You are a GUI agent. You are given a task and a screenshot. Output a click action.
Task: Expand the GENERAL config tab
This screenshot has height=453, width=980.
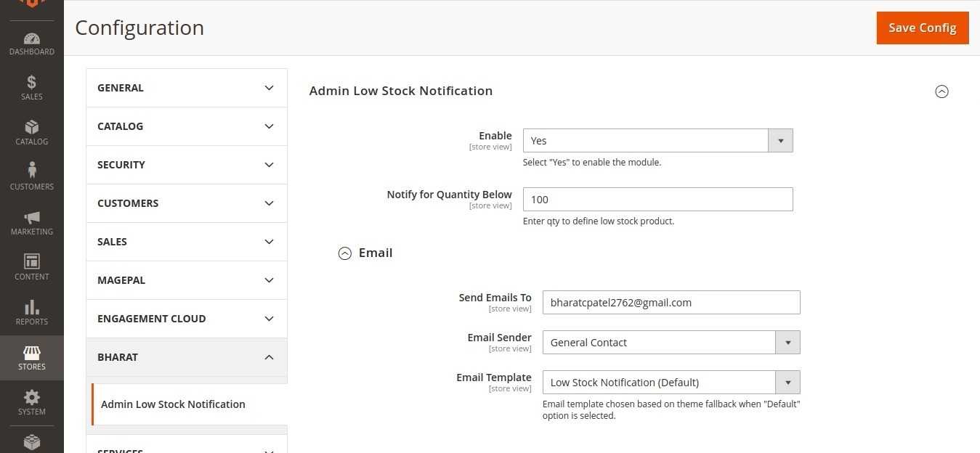187,88
